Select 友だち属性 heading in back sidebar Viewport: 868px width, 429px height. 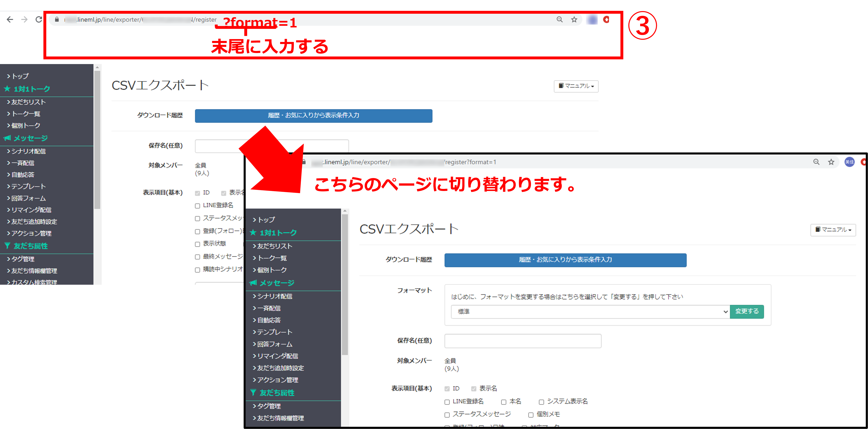pyautogui.click(x=31, y=246)
